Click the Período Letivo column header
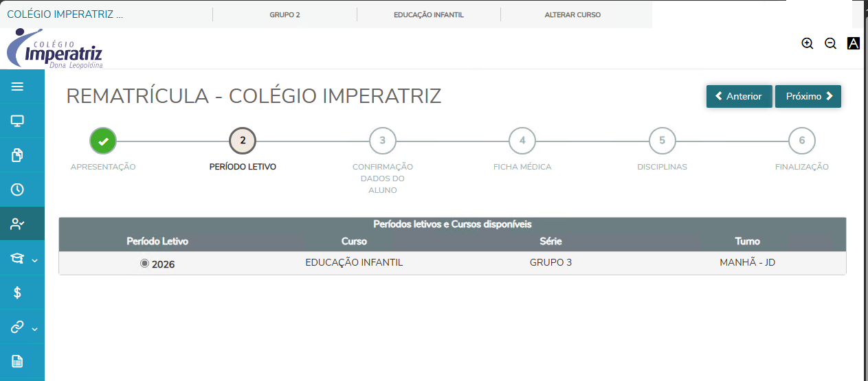Image resolution: width=868 pixels, height=381 pixels. point(157,241)
